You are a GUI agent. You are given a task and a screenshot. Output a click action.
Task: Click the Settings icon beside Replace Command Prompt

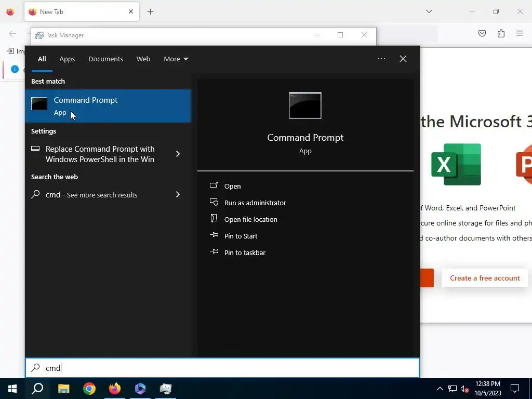coord(35,148)
